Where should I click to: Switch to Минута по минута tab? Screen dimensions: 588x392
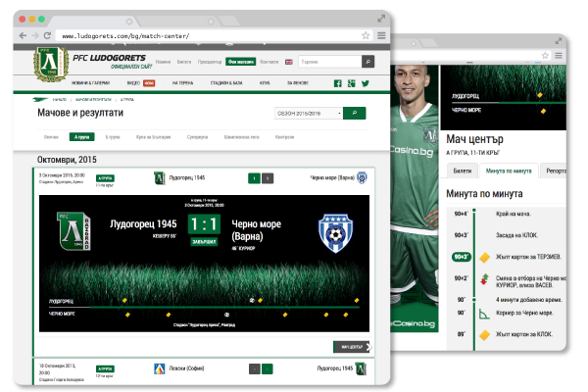509,171
